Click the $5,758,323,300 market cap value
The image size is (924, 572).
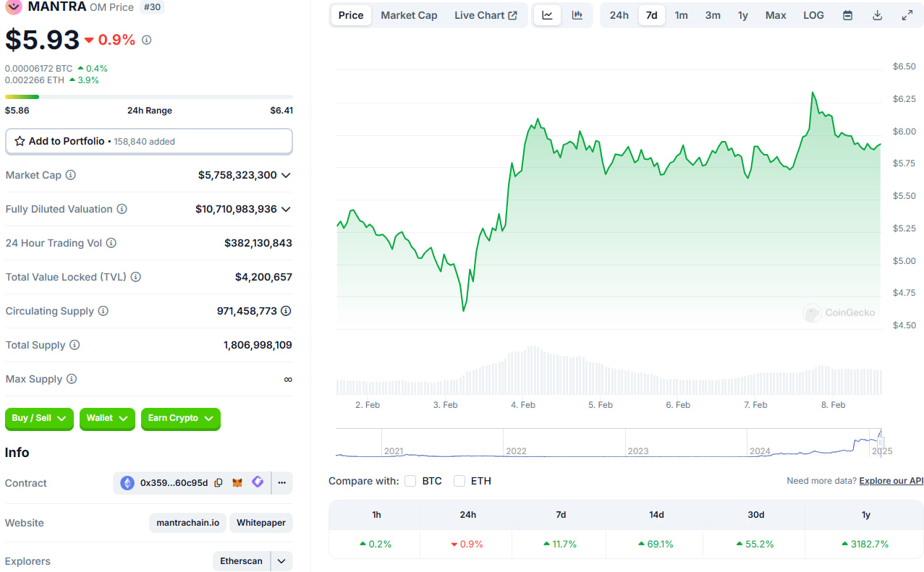pos(237,175)
